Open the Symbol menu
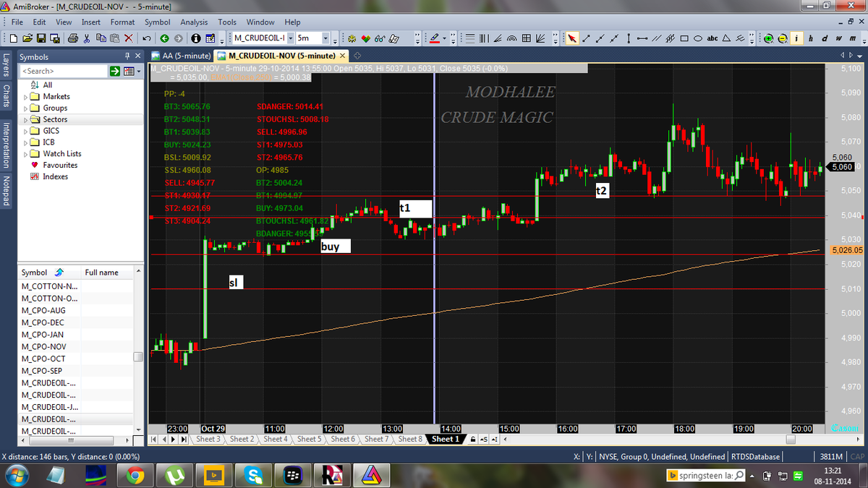Screen dimensions: 868x488 pyautogui.click(x=157, y=22)
